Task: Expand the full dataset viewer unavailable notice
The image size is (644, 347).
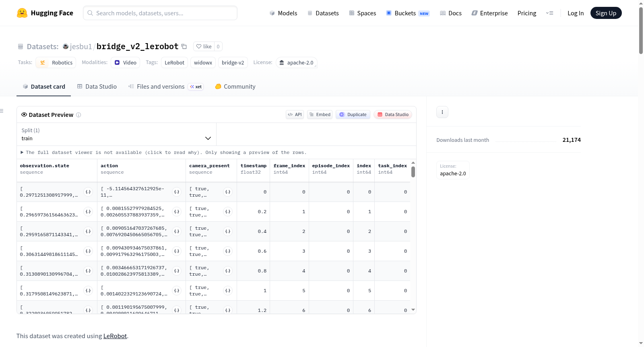Action: tap(163, 152)
